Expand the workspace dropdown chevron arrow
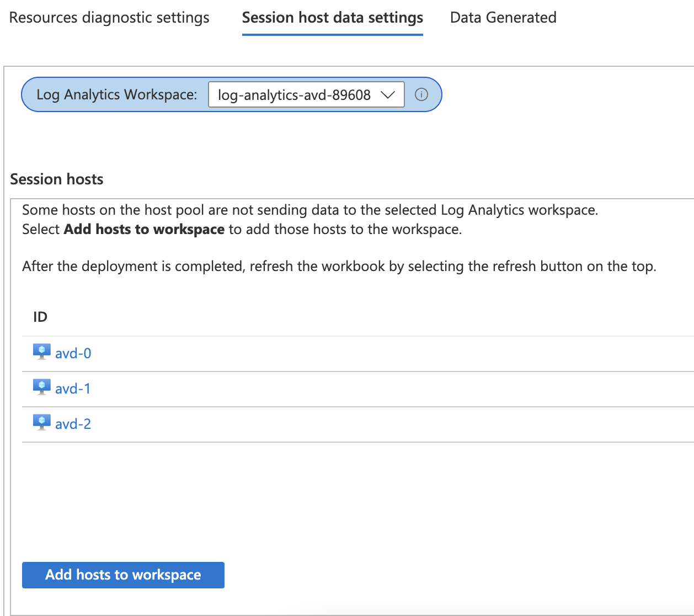The image size is (694, 616). 388,94
